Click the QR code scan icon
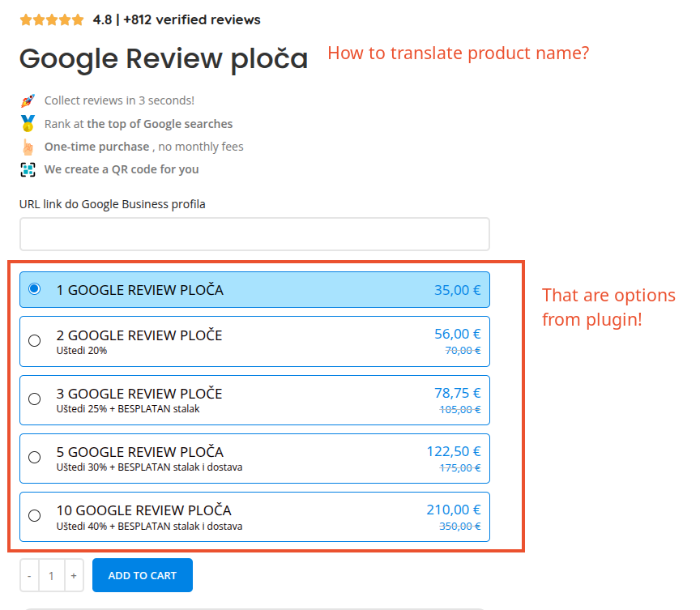This screenshot has width=700, height=610. 28,169
